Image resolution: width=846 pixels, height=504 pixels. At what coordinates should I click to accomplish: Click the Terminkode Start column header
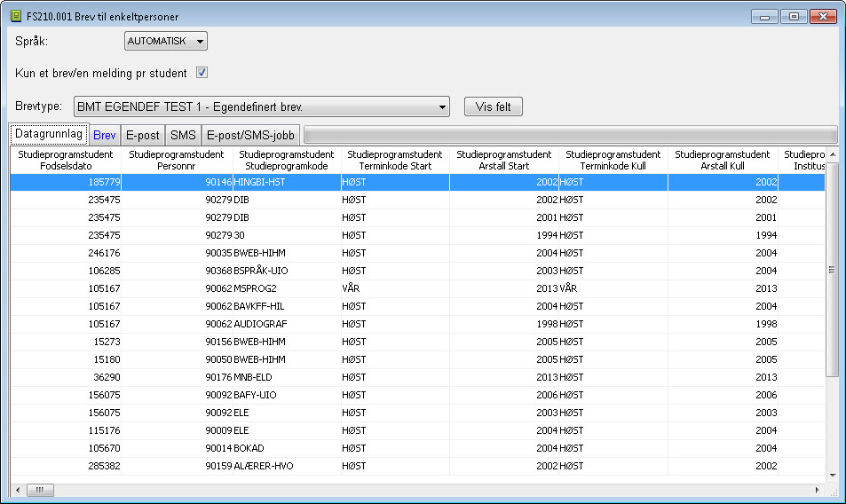(395, 160)
